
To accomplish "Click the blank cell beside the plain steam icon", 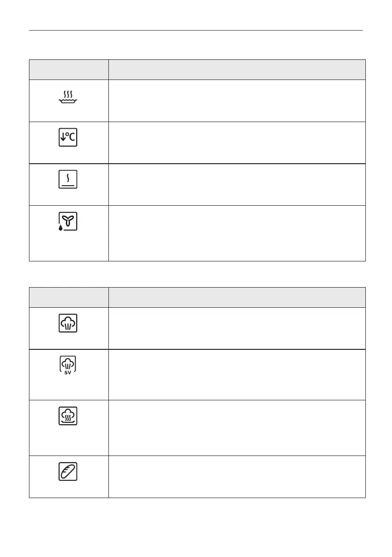I will coord(236,328).
